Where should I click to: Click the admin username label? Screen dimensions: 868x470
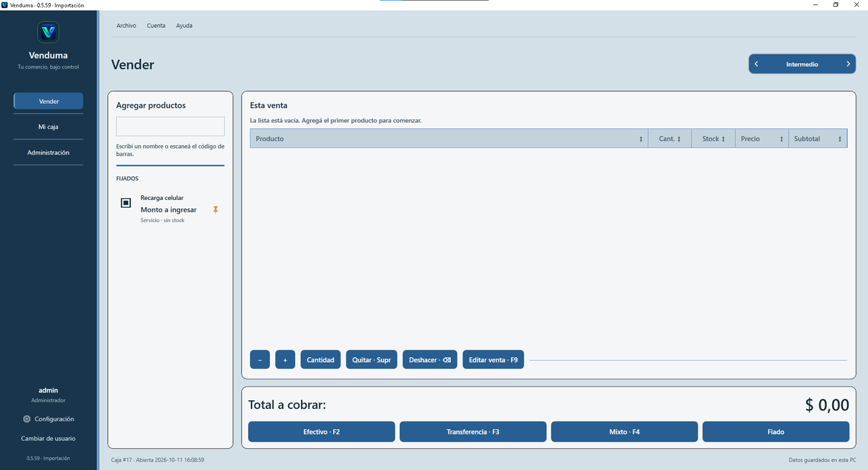[48, 390]
